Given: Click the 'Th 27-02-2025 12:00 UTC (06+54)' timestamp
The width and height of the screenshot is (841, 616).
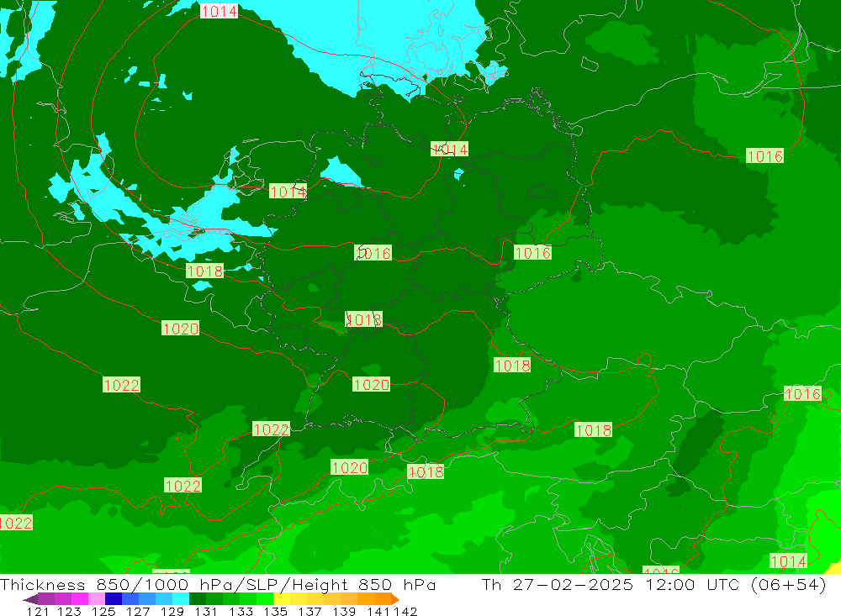Looking at the screenshot, I should click(653, 584).
